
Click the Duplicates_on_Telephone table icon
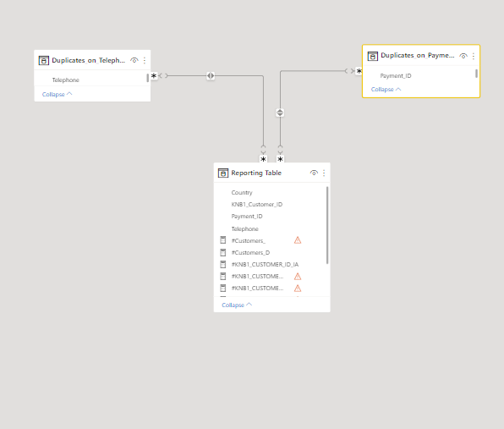(x=44, y=60)
